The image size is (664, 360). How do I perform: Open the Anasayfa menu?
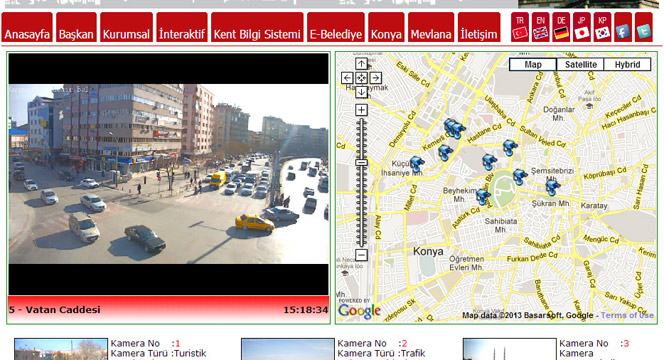(x=27, y=27)
